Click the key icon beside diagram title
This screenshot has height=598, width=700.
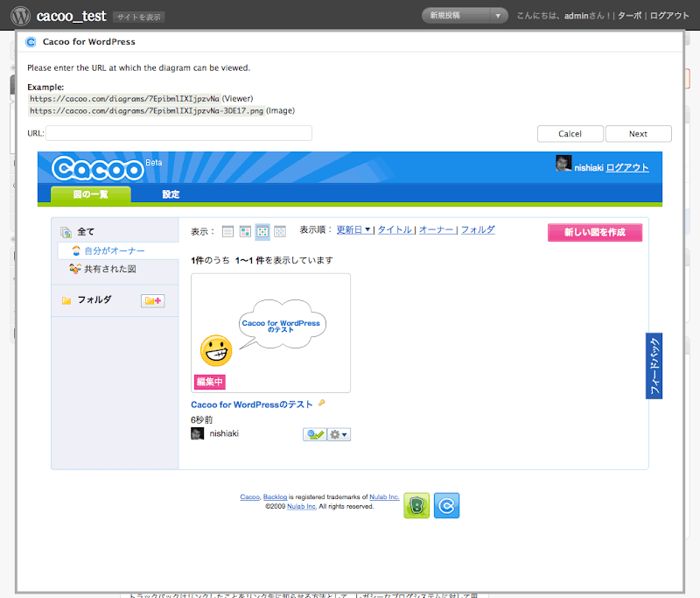(321, 403)
